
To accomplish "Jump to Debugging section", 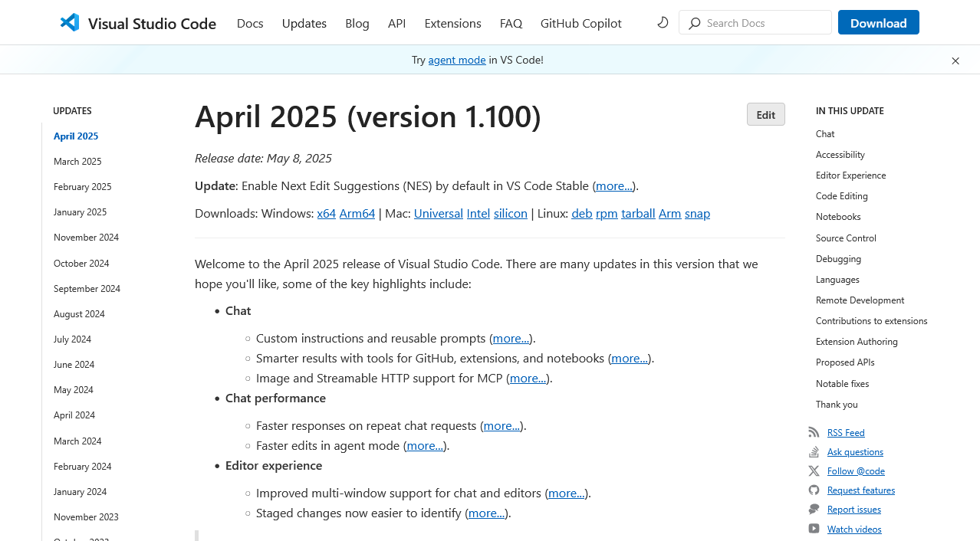I will tap(839, 259).
